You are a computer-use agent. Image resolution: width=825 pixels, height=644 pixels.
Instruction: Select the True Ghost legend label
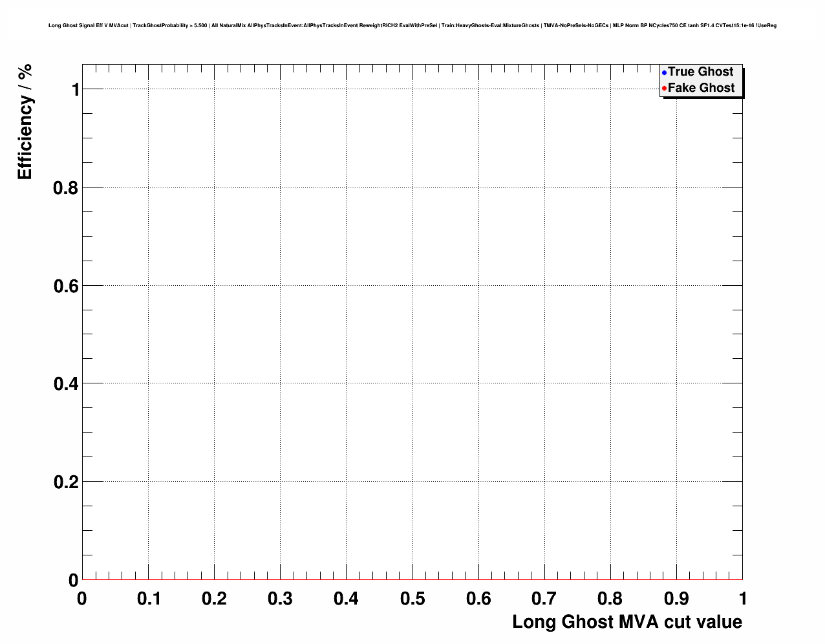pos(700,72)
